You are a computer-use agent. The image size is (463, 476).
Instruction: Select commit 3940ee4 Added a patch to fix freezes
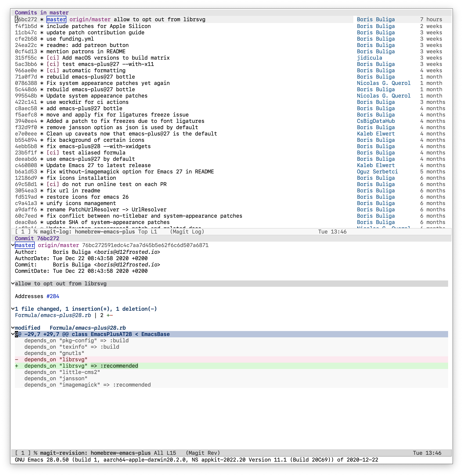coord(110,121)
